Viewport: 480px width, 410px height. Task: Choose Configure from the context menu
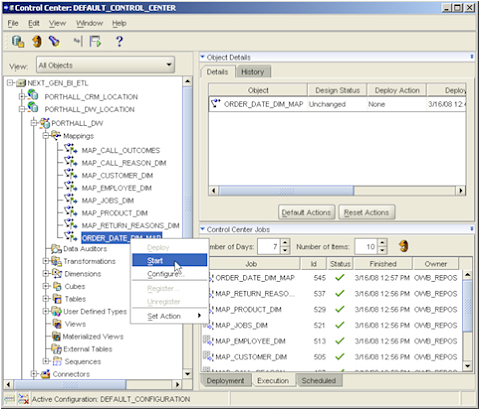tap(169, 274)
